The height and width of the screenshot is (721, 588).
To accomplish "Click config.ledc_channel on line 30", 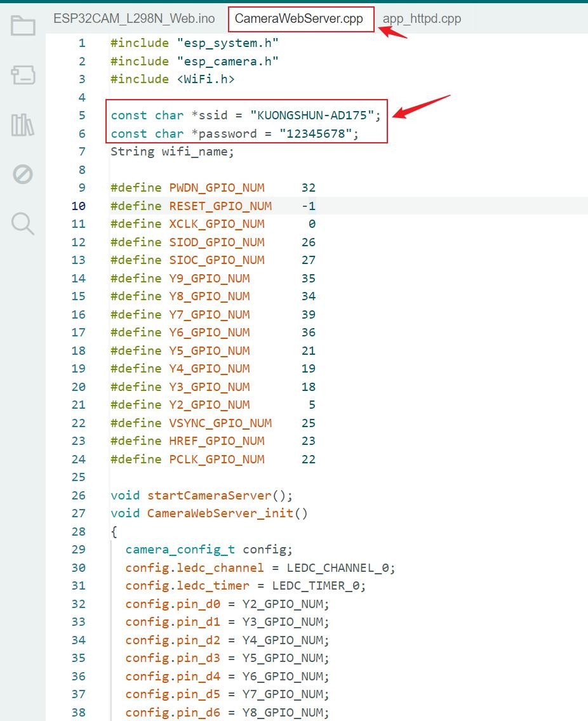I will click(194, 568).
